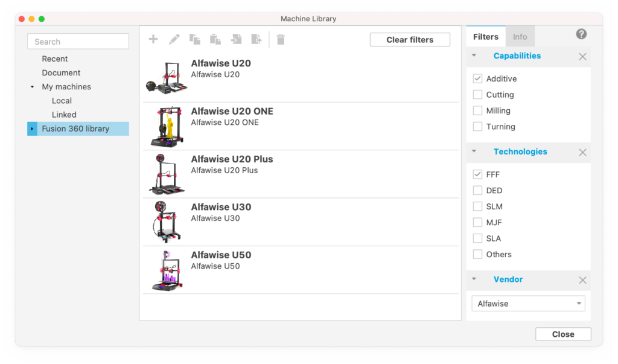Image resolution: width=618 pixels, height=364 pixels.
Task: Select the bold Alfawise U50 title
Action: point(221,255)
